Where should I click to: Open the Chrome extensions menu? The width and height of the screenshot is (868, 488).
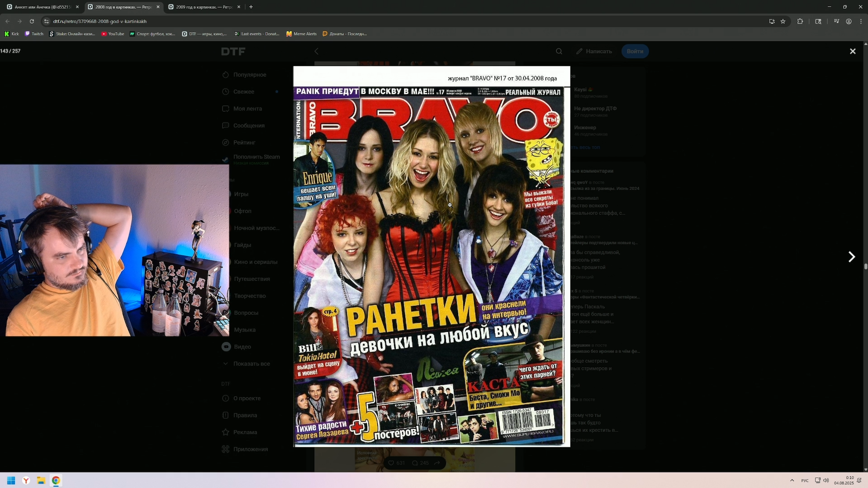point(800,21)
